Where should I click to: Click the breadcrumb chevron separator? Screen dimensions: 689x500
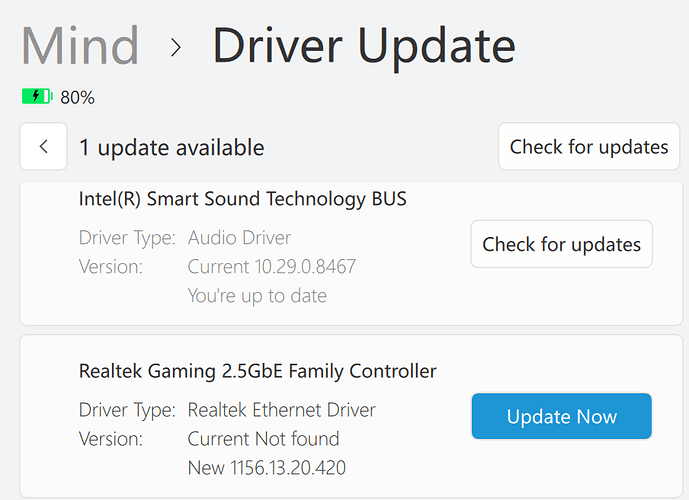point(176,47)
